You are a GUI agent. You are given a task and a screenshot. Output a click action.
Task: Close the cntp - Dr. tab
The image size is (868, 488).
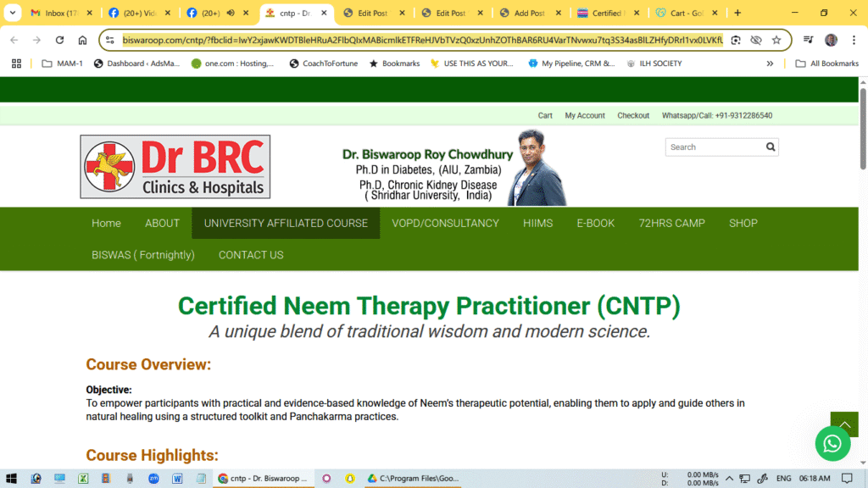324,13
